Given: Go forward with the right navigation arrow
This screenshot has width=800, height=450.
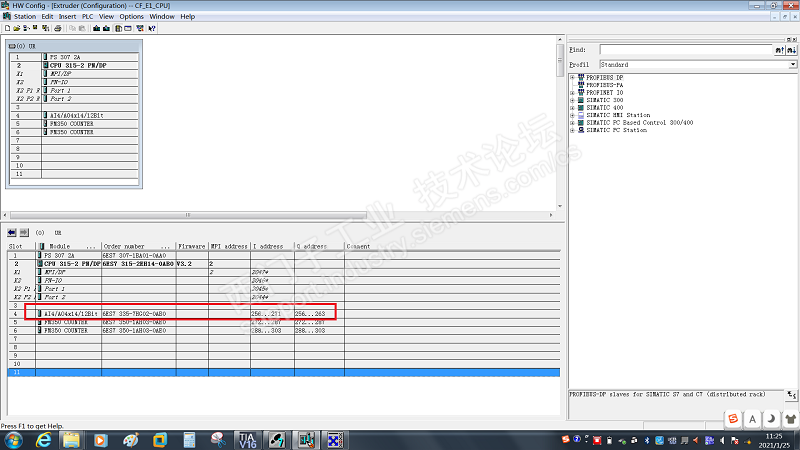Looking at the screenshot, I should (x=24, y=232).
